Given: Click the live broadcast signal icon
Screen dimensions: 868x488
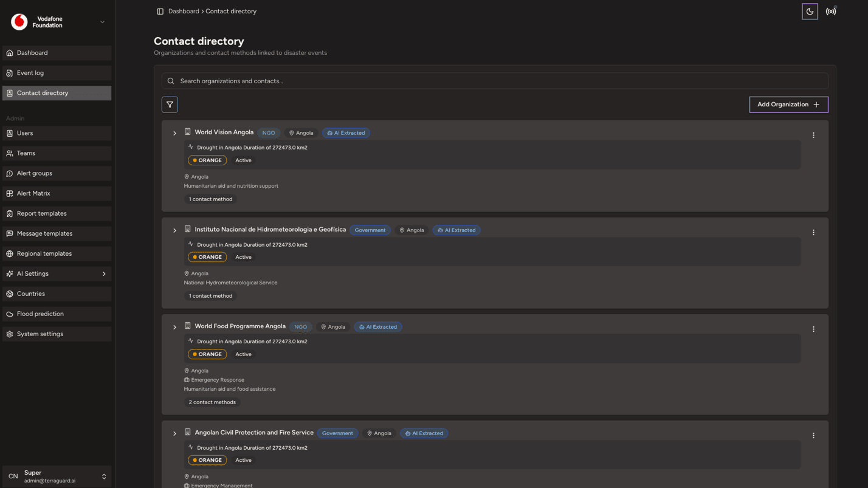Looking at the screenshot, I should click(831, 12).
